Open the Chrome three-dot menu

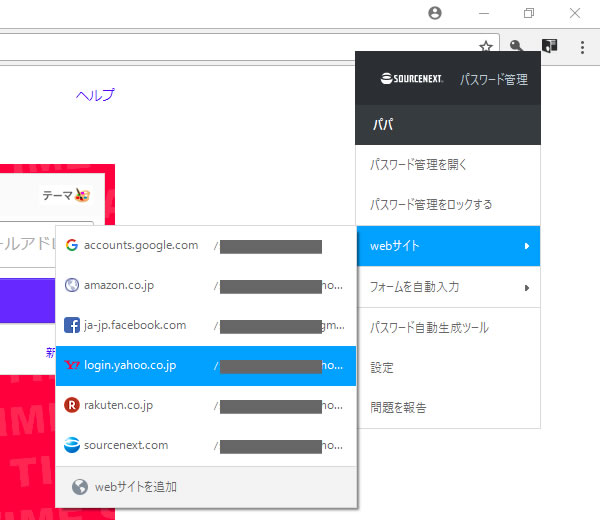[582, 47]
